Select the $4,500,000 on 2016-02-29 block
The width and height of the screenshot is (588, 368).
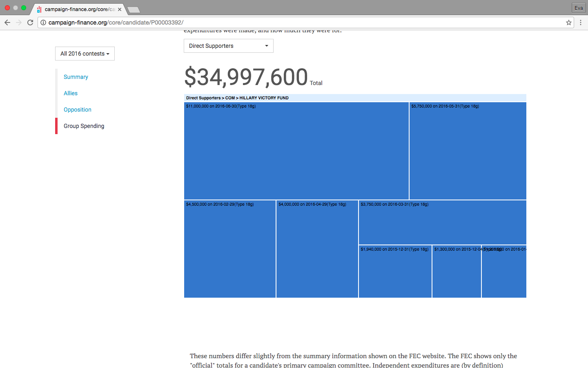(229, 249)
